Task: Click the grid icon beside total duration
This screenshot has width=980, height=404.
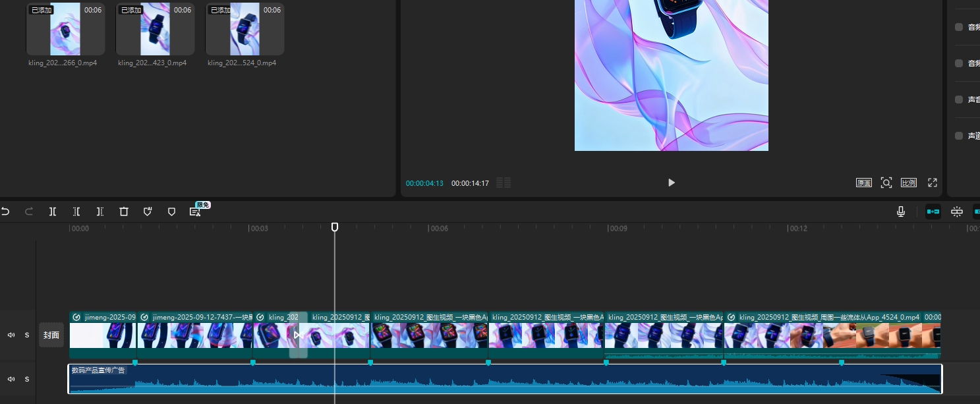Action: (x=504, y=183)
